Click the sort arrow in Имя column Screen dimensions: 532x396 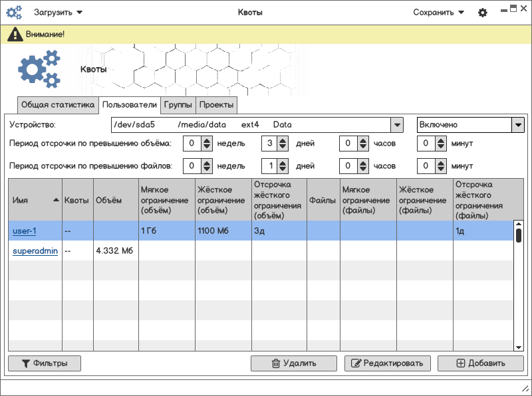[x=56, y=200]
